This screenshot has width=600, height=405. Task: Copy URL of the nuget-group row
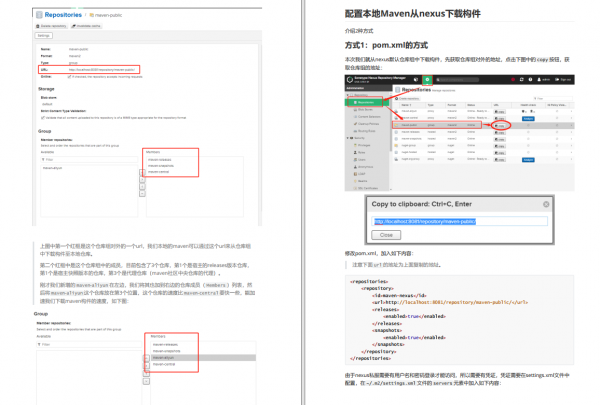click(499, 146)
